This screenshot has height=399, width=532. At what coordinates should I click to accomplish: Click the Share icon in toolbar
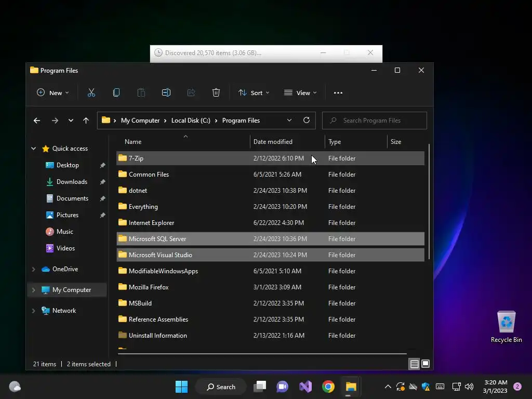coord(191,92)
